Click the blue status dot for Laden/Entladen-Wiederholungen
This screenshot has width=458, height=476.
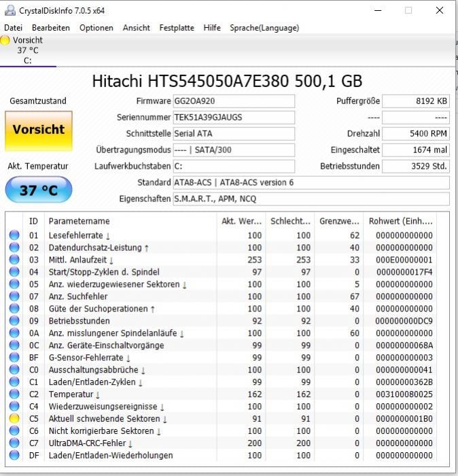14,455
